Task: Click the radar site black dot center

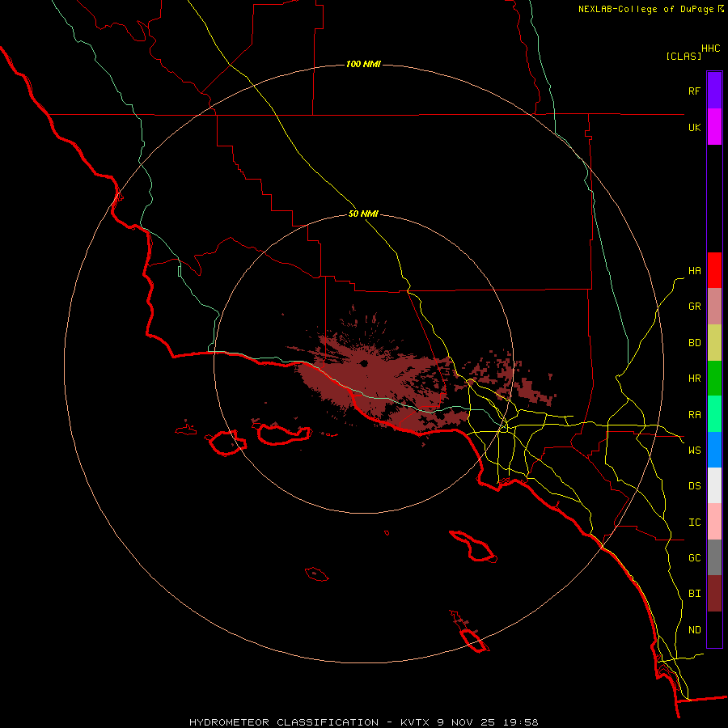Action: 364,363
